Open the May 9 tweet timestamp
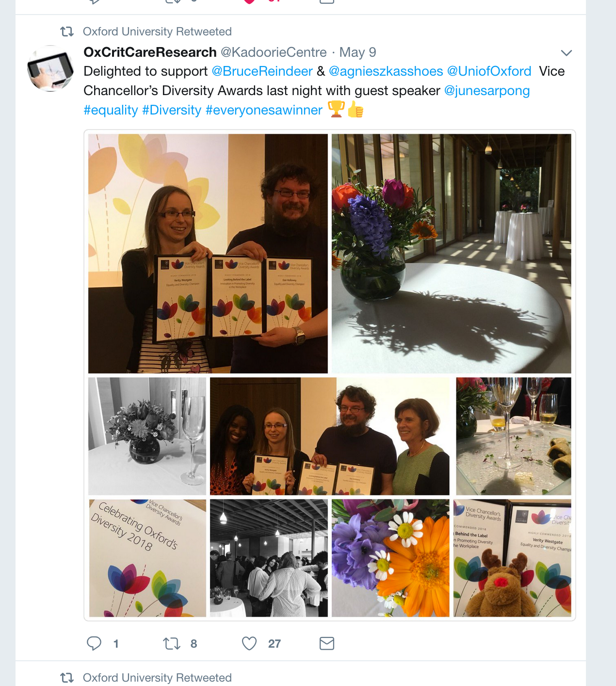Image resolution: width=616 pixels, height=686 pixels. pyautogui.click(x=357, y=52)
